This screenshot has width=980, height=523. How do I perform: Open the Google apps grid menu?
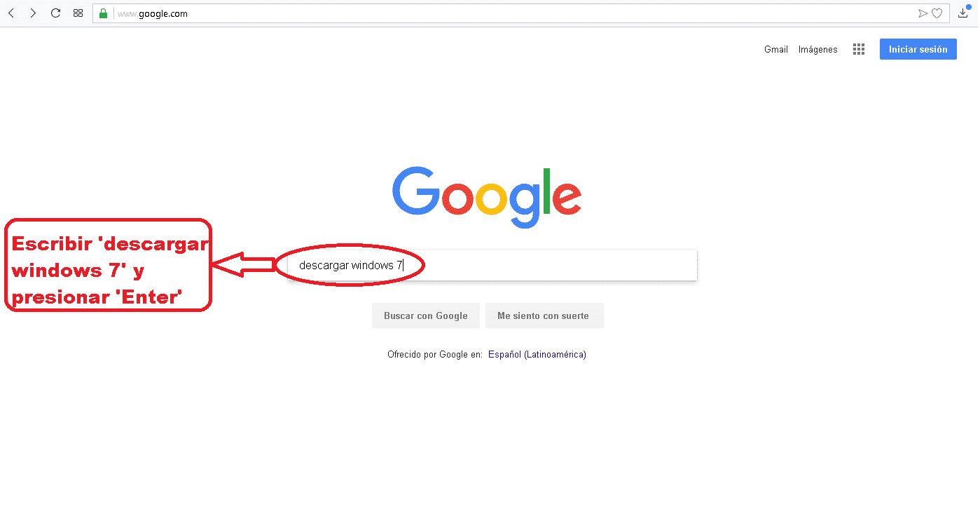pos(859,49)
